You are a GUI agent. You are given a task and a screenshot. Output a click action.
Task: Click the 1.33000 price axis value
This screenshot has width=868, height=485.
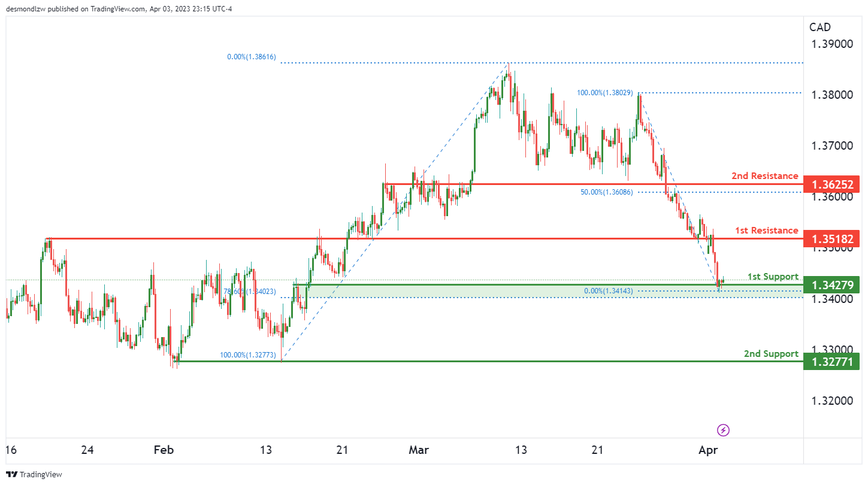point(833,350)
